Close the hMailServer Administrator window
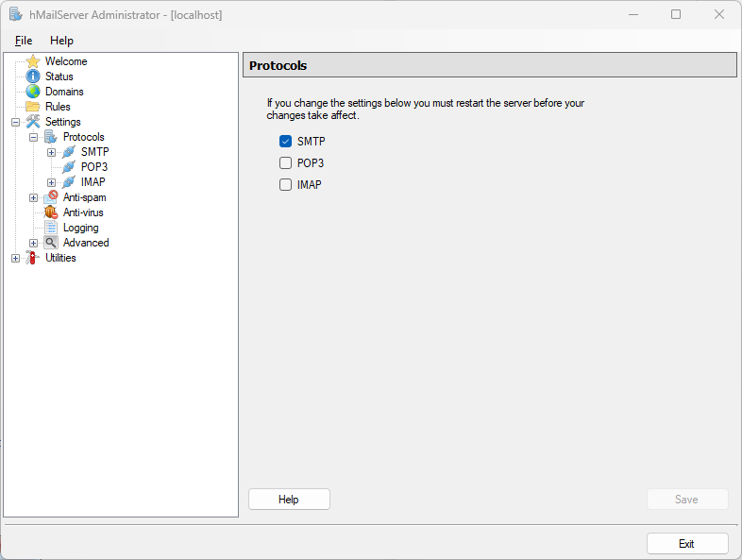This screenshot has width=742, height=560. pyautogui.click(x=719, y=15)
